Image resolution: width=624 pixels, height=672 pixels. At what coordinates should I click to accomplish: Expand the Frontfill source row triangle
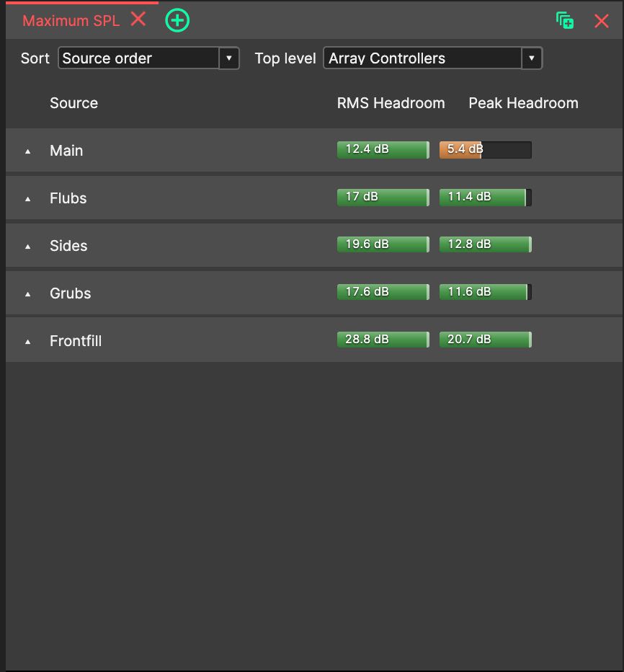tap(28, 342)
